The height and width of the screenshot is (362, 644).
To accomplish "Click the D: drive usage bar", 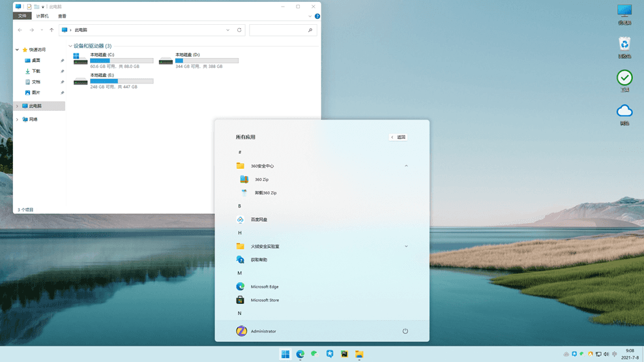I will coord(207,61).
